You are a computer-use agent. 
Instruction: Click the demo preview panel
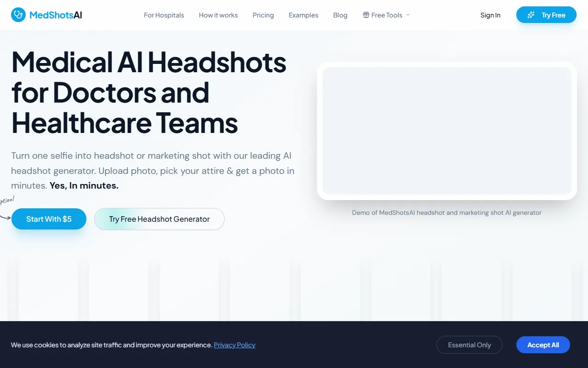point(447,131)
